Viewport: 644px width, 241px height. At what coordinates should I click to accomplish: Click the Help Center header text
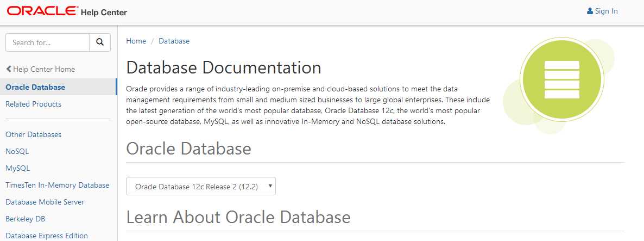point(104,12)
